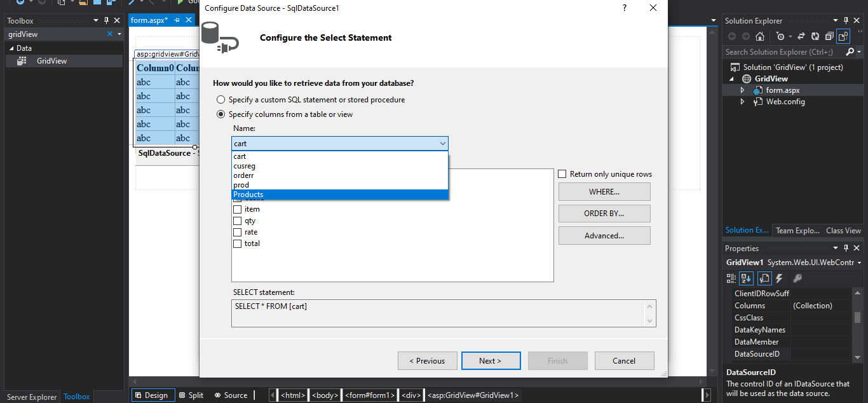Image resolution: width=868 pixels, height=403 pixels.
Task: Pin the Properties panel
Action: tap(846, 248)
